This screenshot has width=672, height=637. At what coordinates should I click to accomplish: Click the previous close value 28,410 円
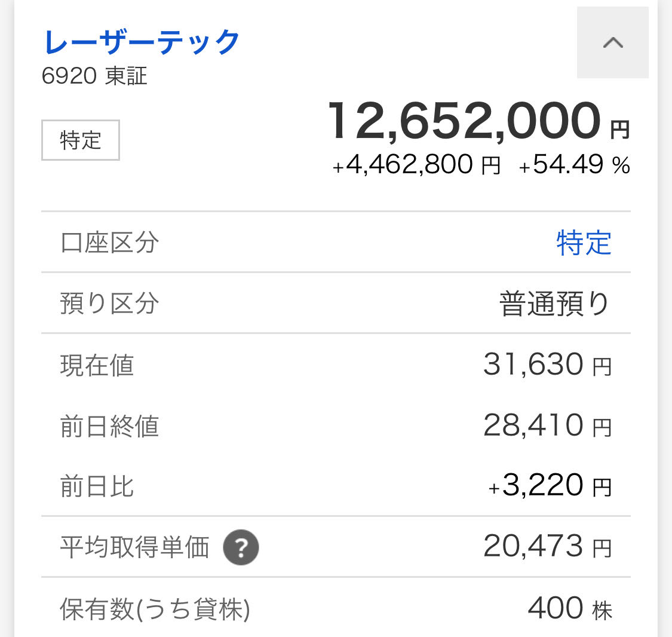[547, 425]
